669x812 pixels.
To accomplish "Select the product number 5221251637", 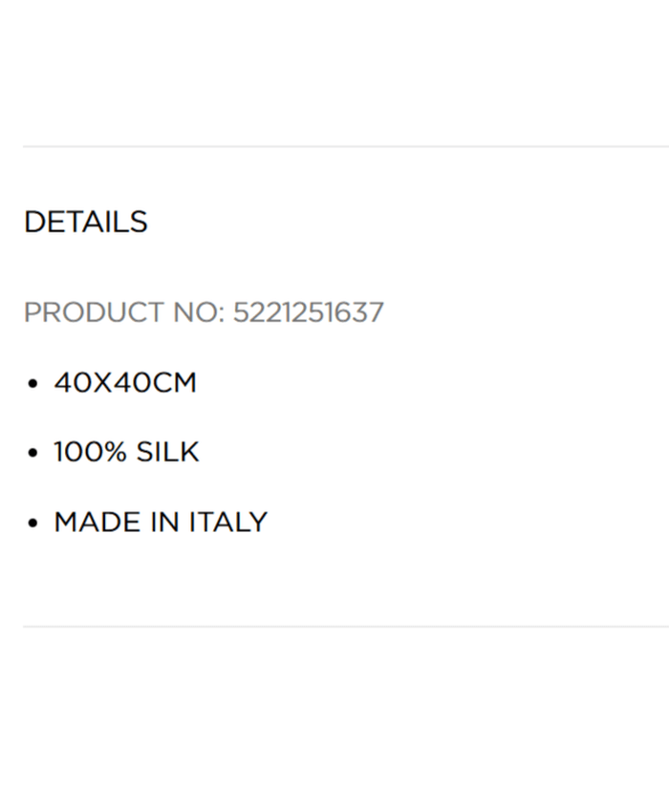I will [308, 312].
